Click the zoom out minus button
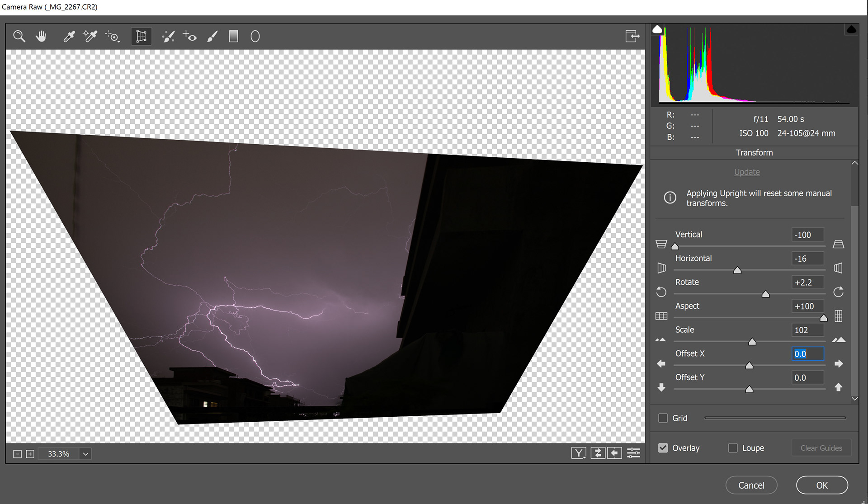Screen dimensions: 868x504 (x=17, y=454)
